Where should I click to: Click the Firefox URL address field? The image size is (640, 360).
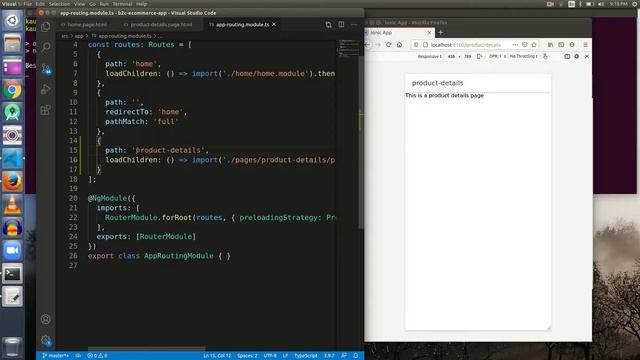[x=465, y=45]
